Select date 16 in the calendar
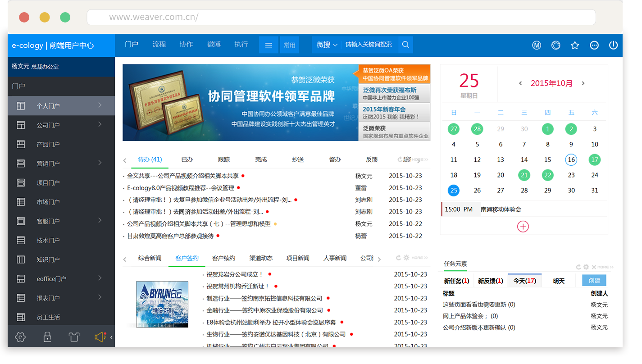The image size is (642, 364). pyautogui.click(x=571, y=159)
